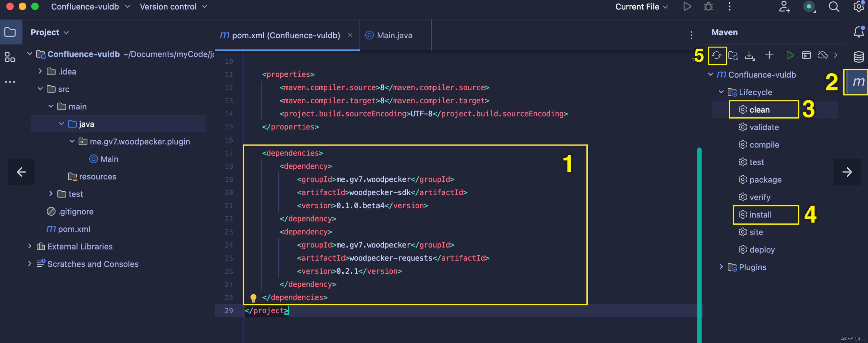Click the Download Sources and Documentation icon
This screenshot has height=343, width=868.
click(x=750, y=55)
